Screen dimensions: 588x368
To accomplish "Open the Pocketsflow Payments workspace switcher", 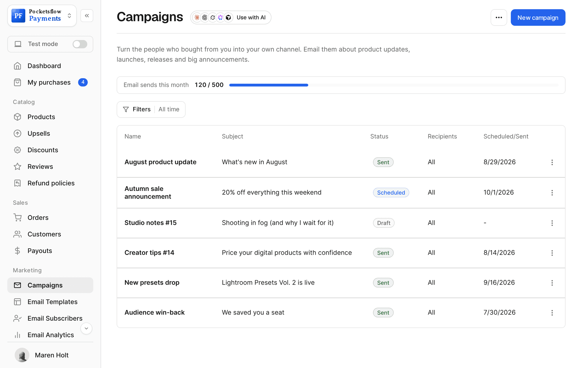I will pyautogui.click(x=42, y=16).
